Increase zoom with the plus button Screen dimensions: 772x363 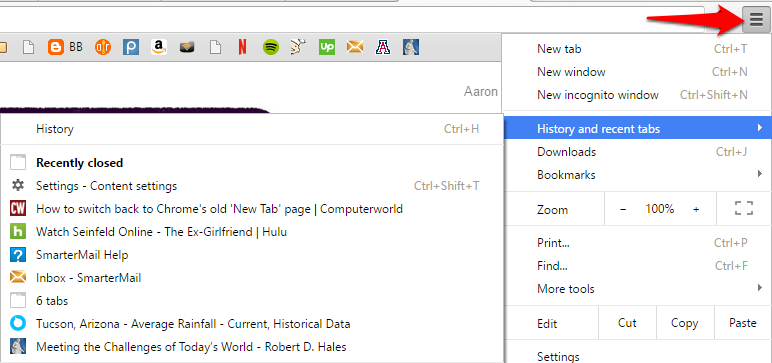696,209
